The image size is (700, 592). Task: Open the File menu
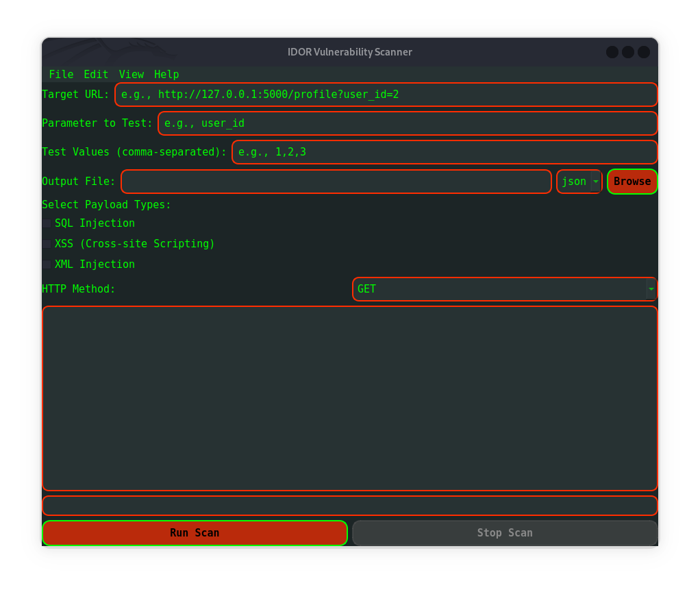[x=61, y=74]
